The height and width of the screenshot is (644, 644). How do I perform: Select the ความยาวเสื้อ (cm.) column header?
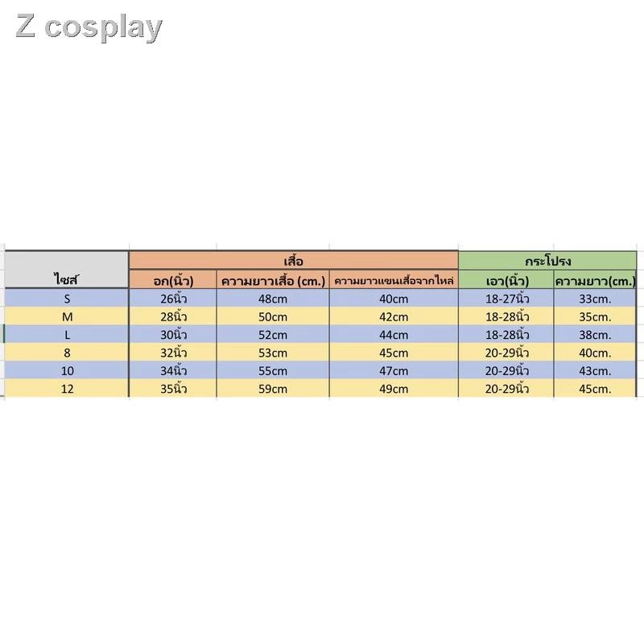[x=273, y=279]
